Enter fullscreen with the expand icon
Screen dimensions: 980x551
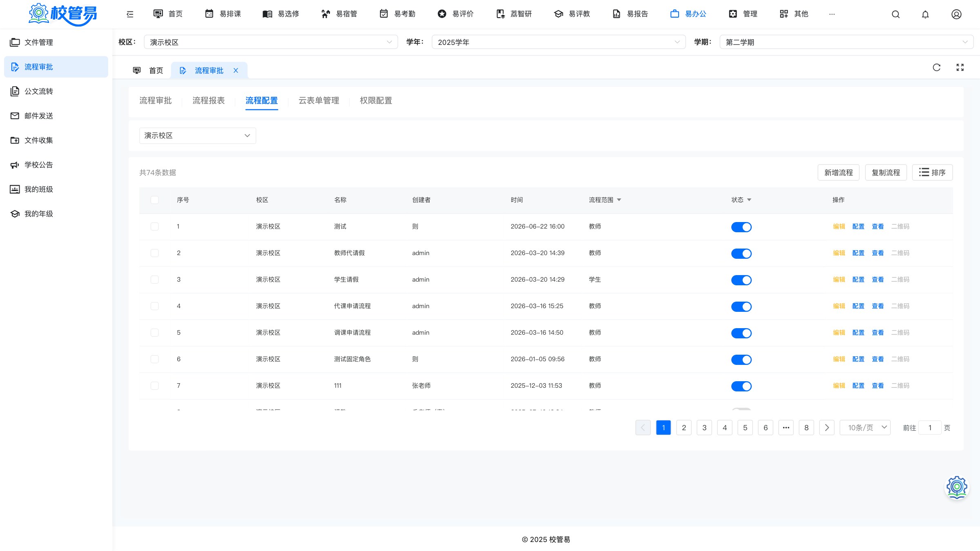pyautogui.click(x=960, y=67)
